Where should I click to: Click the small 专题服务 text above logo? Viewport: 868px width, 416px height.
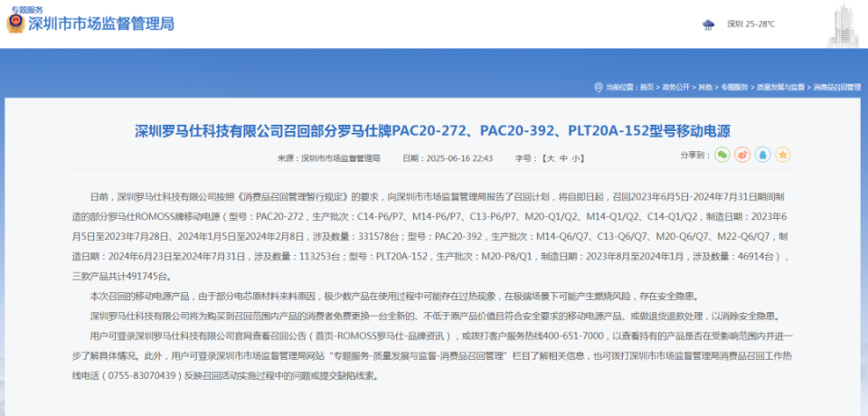(x=27, y=10)
